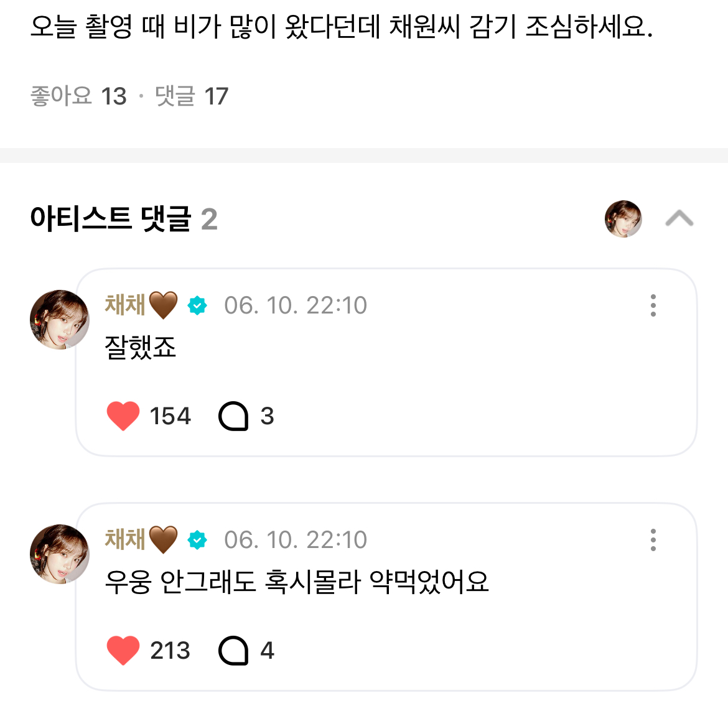The height and width of the screenshot is (711, 728).
Task: Tap the 아티스트 댓글 2 header
Action: coord(124,219)
